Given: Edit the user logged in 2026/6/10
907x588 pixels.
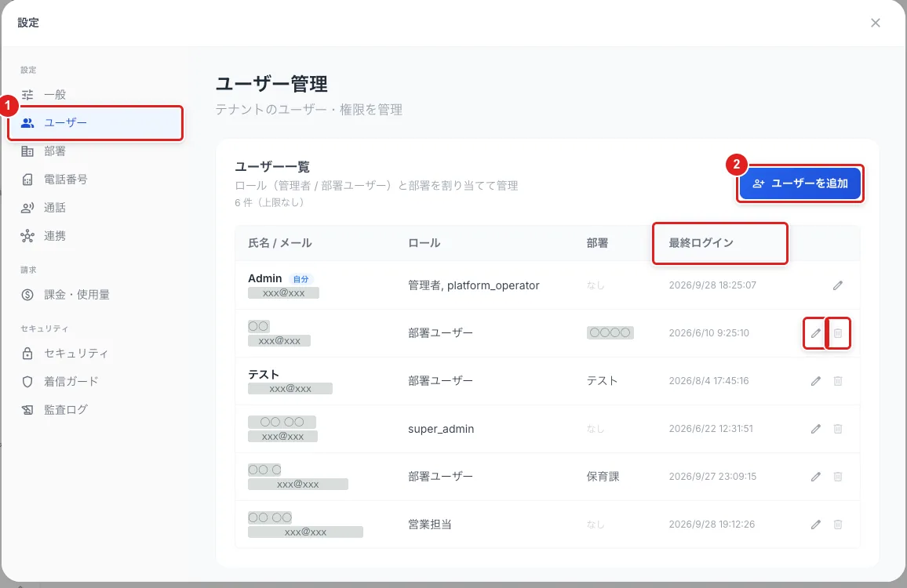Looking at the screenshot, I should point(816,333).
